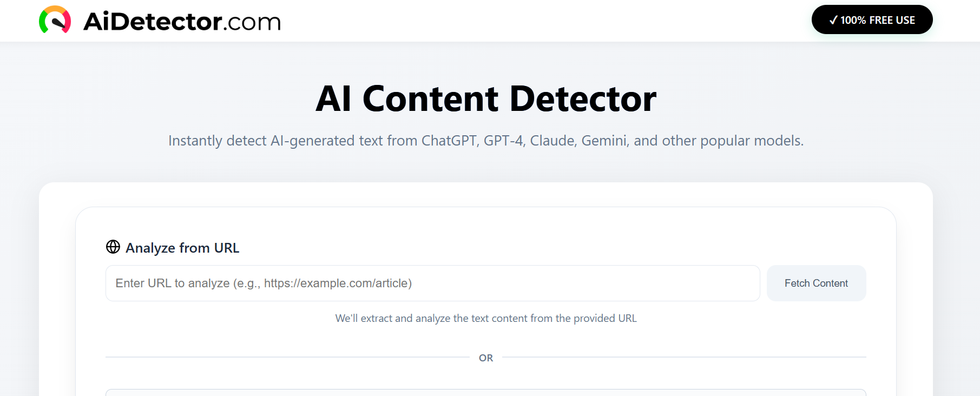Focus the Enter URL to analyze field

click(432, 283)
